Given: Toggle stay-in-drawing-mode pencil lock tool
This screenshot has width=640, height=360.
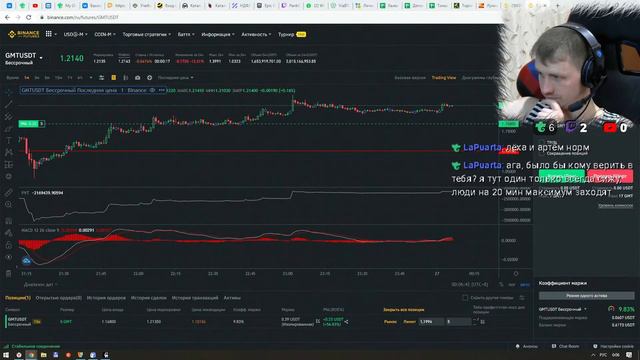Looking at the screenshot, I should click(9, 233).
